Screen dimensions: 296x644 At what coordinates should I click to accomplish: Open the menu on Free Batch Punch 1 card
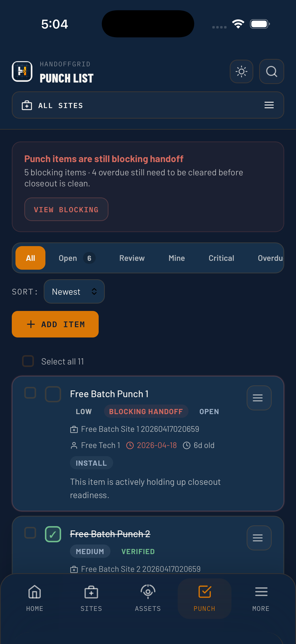pyautogui.click(x=259, y=398)
